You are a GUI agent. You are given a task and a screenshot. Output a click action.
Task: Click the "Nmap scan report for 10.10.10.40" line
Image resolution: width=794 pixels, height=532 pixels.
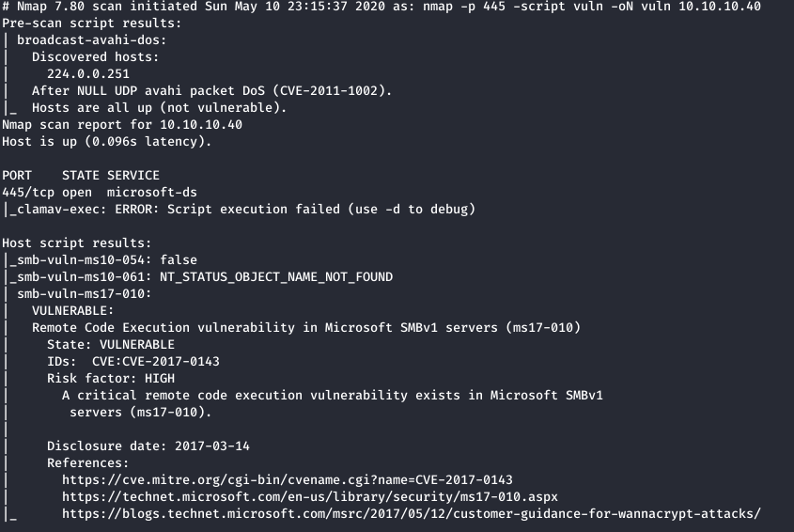click(x=122, y=124)
